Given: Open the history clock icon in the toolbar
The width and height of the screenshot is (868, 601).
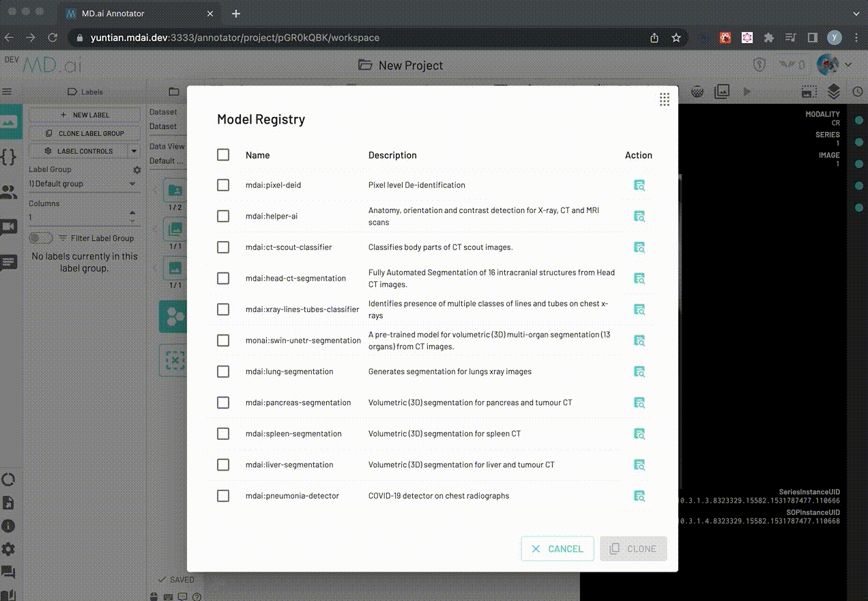Looking at the screenshot, I should pyautogui.click(x=857, y=91).
